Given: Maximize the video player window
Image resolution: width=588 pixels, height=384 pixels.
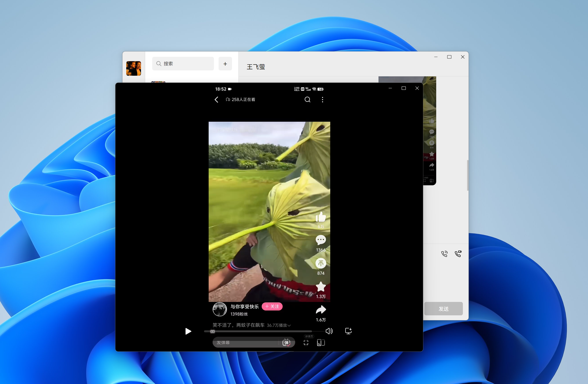Looking at the screenshot, I should click(404, 88).
